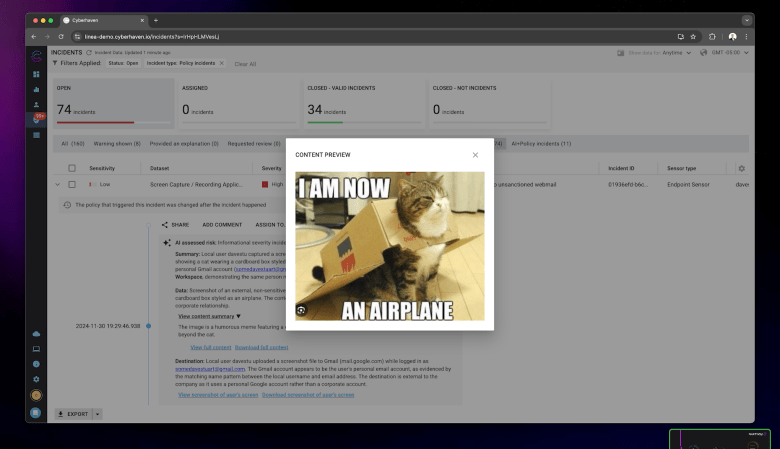Open the laptop endpoints icon in sidebar
Screen dimensions: 780x449
click(x=36, y=349)
